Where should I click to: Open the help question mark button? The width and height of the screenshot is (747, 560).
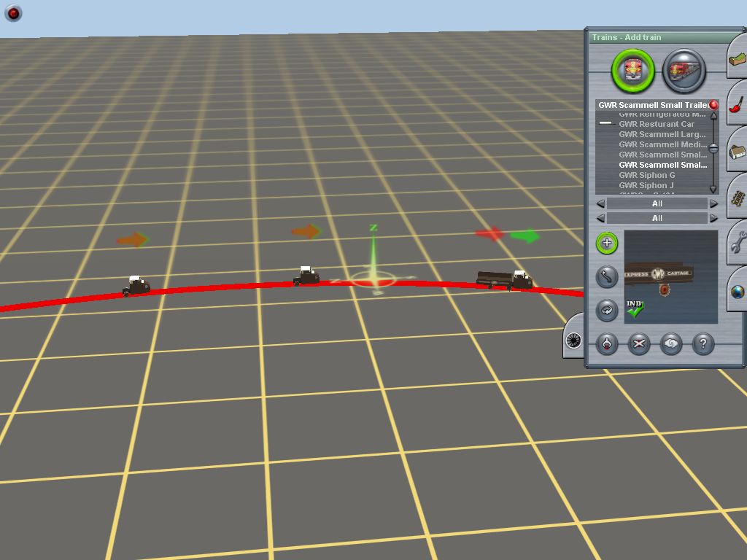tap(703, 344)
